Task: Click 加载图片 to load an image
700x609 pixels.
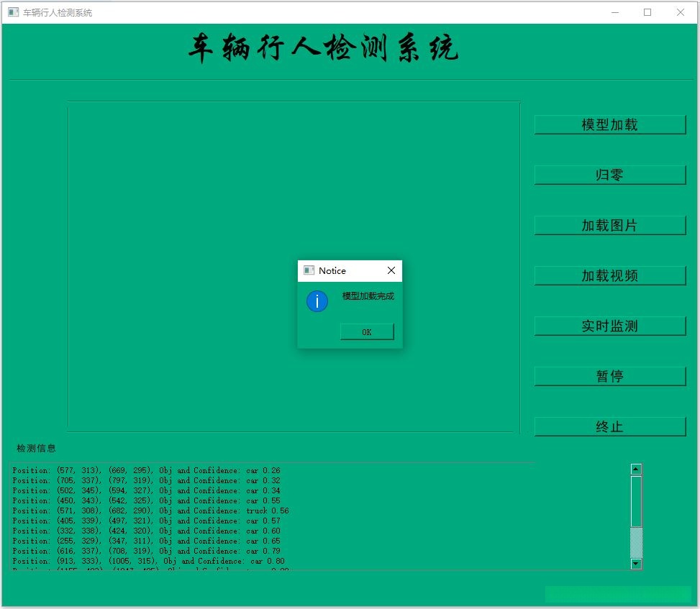Action: [x=609, y=225]
